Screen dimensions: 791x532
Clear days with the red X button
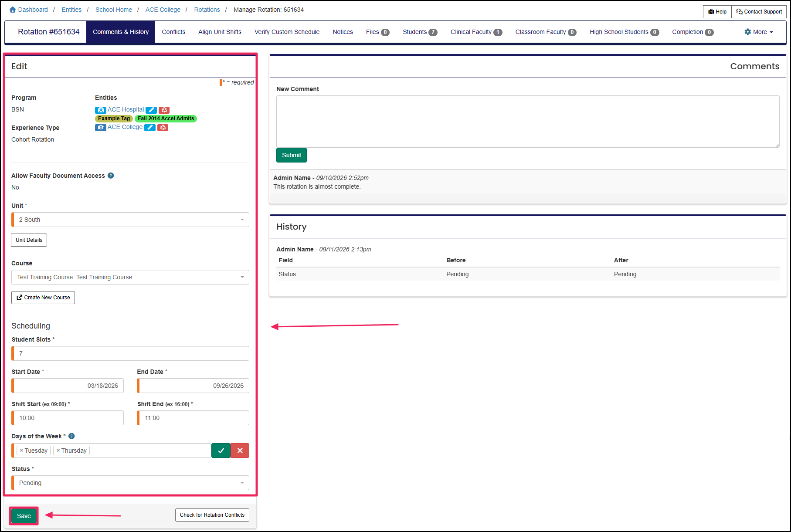(240, 451)
